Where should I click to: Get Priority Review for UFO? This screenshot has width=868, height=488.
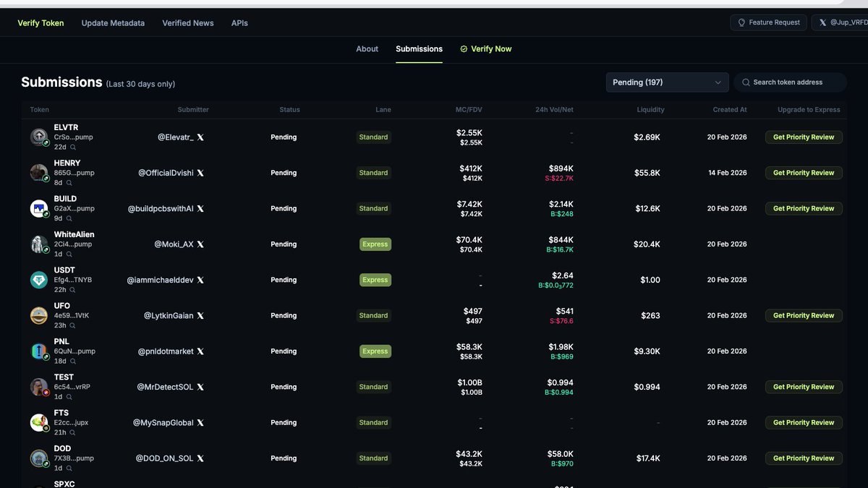[x=804, y=316]
